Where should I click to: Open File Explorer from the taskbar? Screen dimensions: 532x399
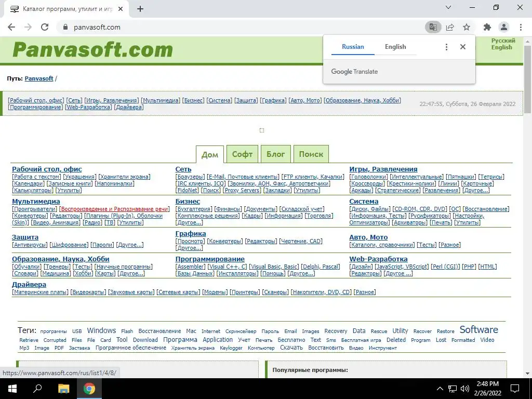tap(63, 389)
